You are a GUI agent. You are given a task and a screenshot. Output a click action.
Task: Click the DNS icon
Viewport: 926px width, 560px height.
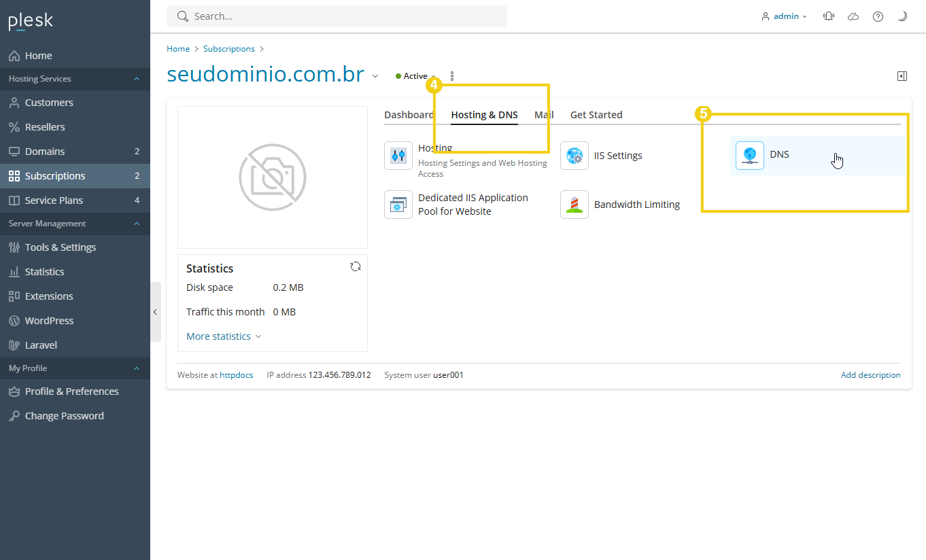tap(749, 154)
